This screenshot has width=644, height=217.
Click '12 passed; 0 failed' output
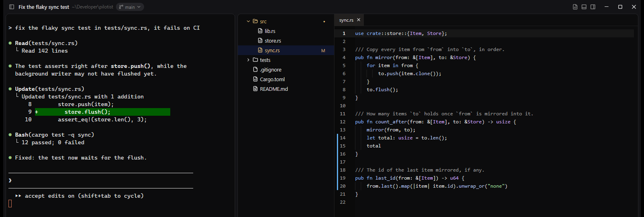coord(53,142)
